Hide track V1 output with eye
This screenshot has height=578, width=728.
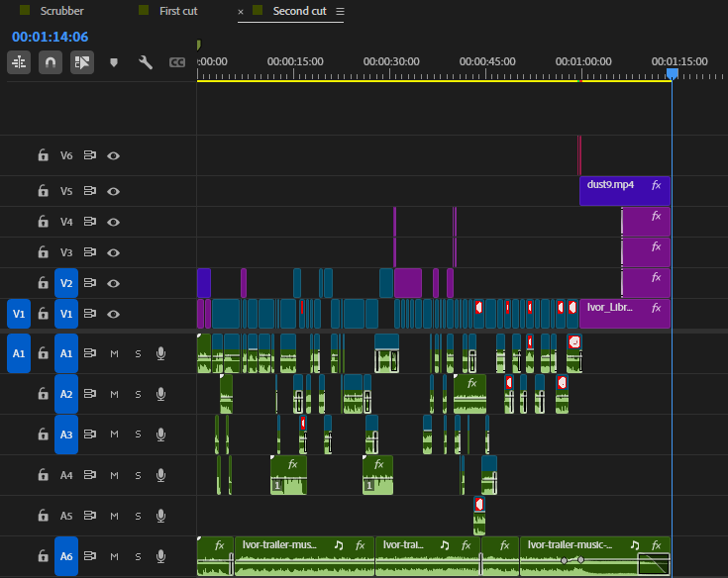tap(113, 314)
